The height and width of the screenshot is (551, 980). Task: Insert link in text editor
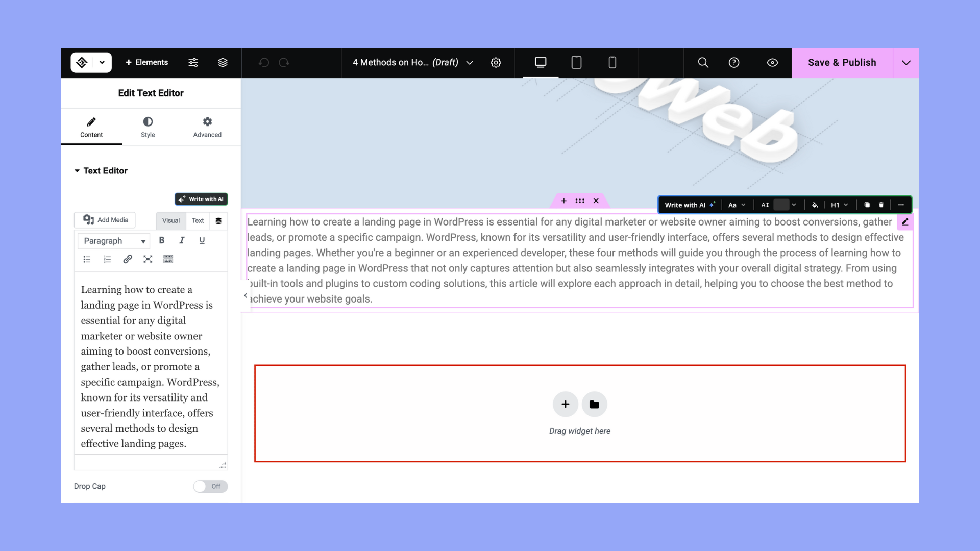pos(128,259)
